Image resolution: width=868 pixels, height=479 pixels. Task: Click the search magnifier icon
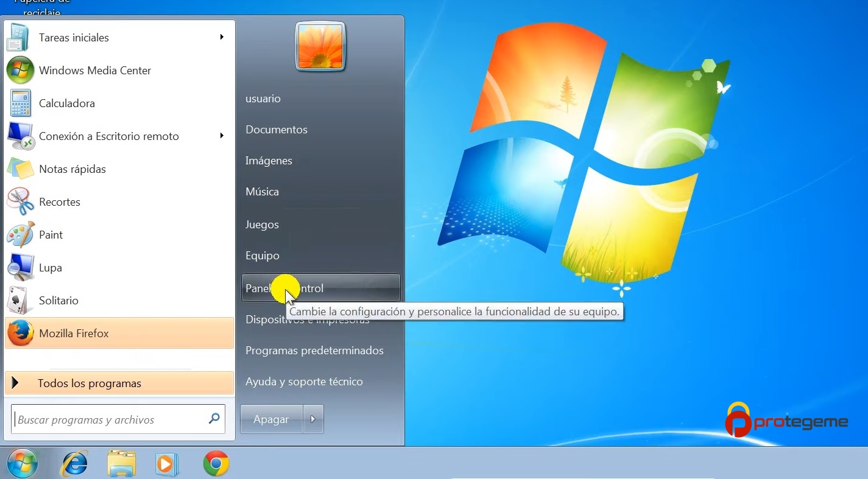[x=214, y=419]
